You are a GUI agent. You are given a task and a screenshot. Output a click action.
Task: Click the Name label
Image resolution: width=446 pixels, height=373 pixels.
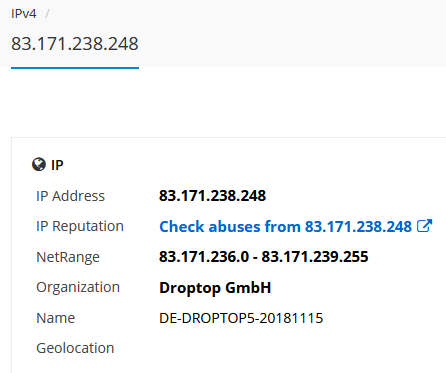pyautogui.click(x=55, y=318)
